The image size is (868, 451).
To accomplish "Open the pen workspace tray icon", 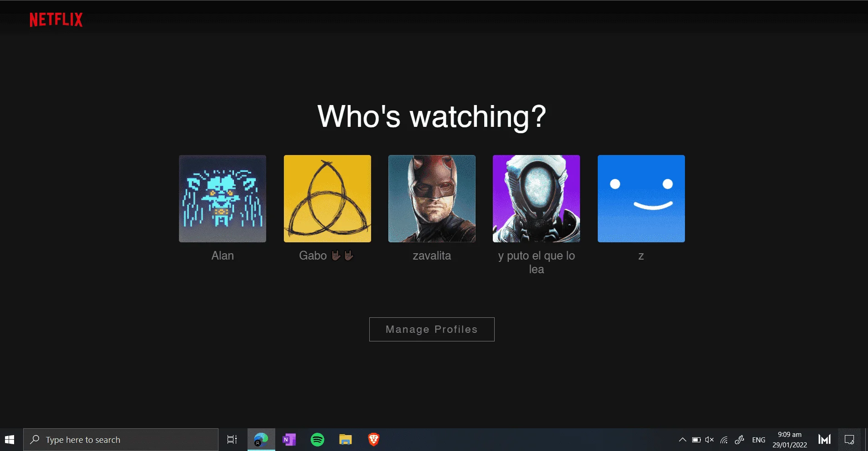I will [739, 440].
